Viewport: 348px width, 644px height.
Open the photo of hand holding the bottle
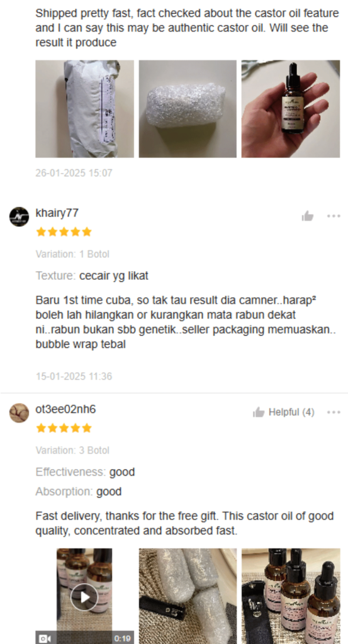[291, 109]
